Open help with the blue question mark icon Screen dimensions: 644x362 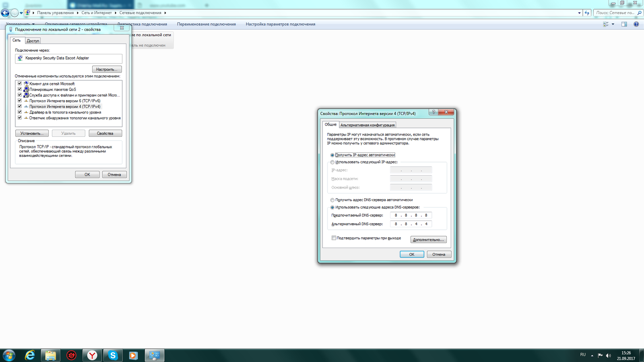pos(636,24)
